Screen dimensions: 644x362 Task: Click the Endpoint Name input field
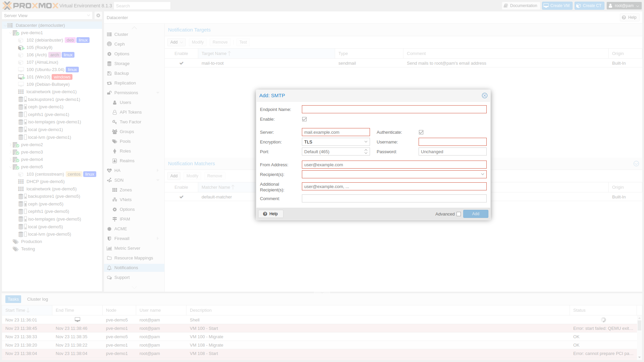[394, 110]
